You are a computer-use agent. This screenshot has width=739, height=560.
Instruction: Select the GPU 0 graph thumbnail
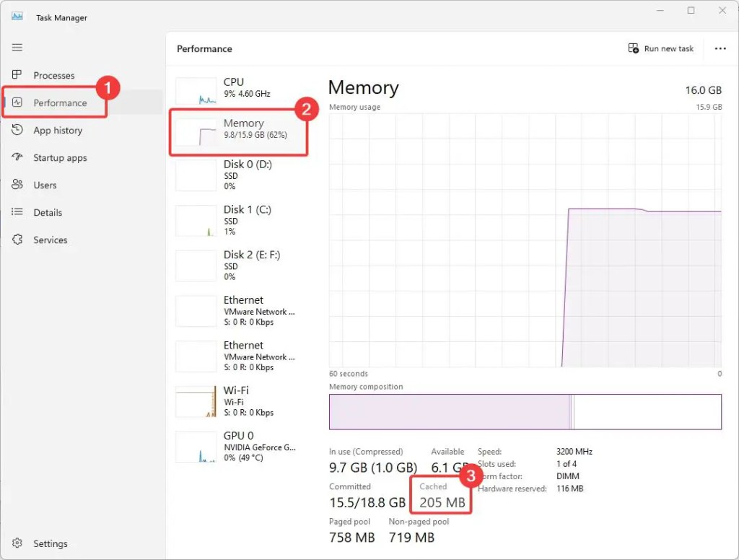point(196,447)
